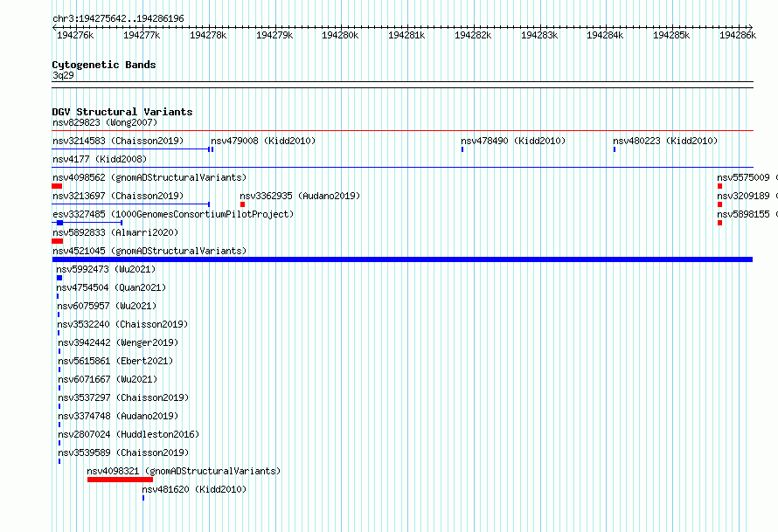778x532 pixels.
Task: Select the nsv3213697 (Chaisson2019) label
Action: point(118,196)
